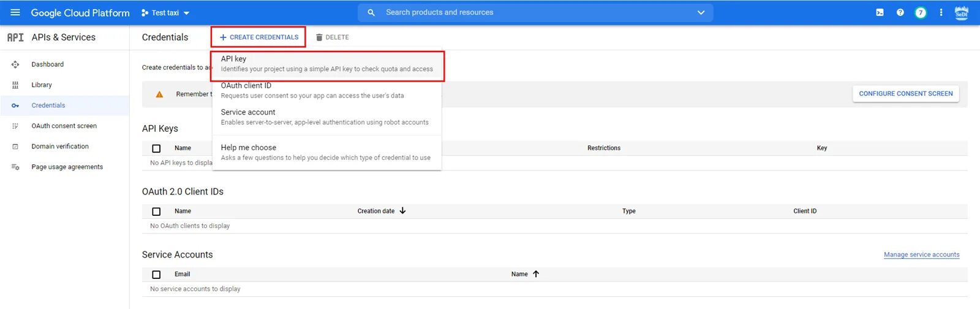Tick the API Keys select-all checkbox
Viewport: 980px width, 309px height.
156,148
